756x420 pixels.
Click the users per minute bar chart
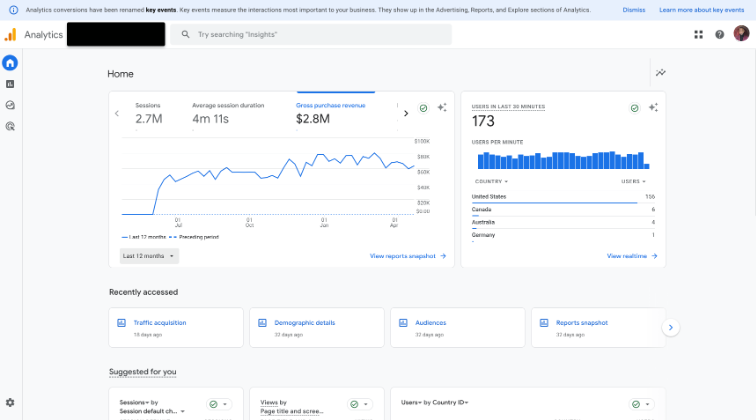pos(563,160)
